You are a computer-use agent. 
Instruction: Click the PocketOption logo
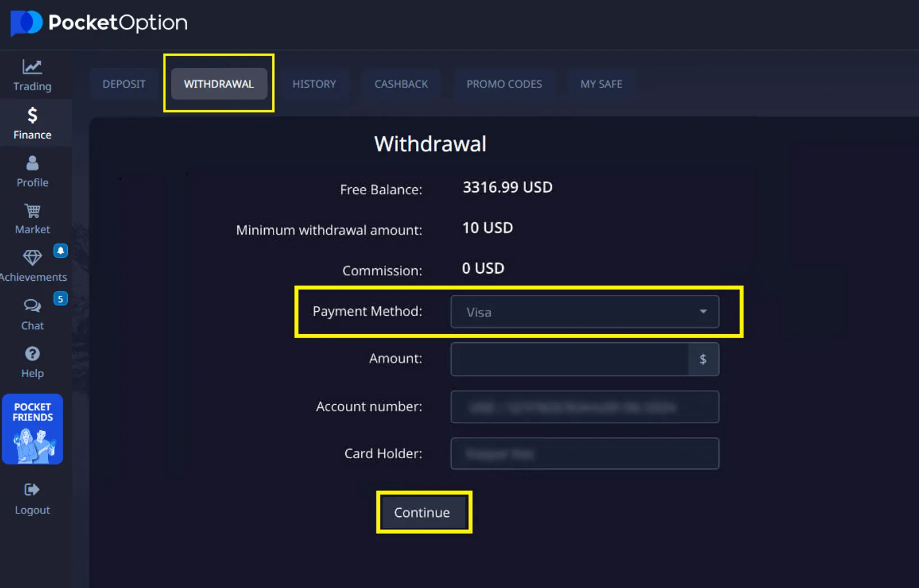(99, 23)
